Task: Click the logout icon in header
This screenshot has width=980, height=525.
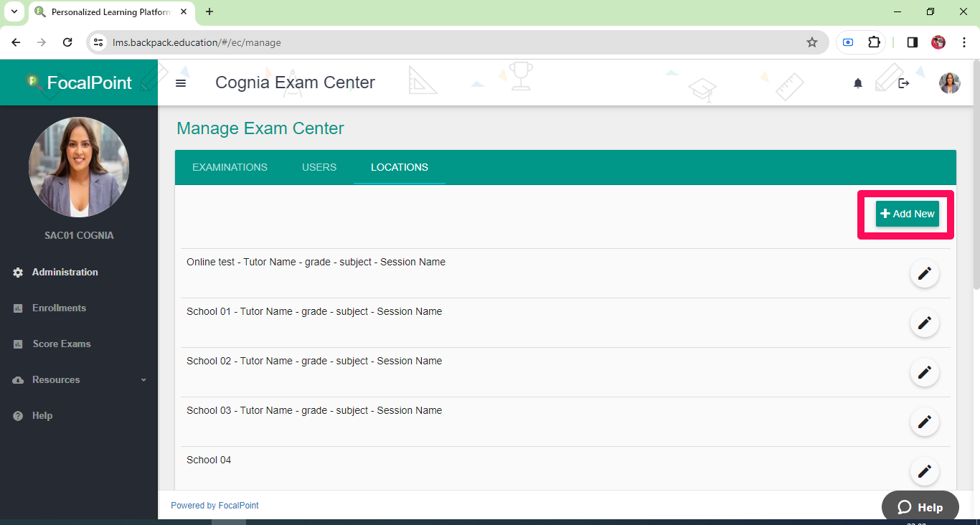Action: pos(904,83)
